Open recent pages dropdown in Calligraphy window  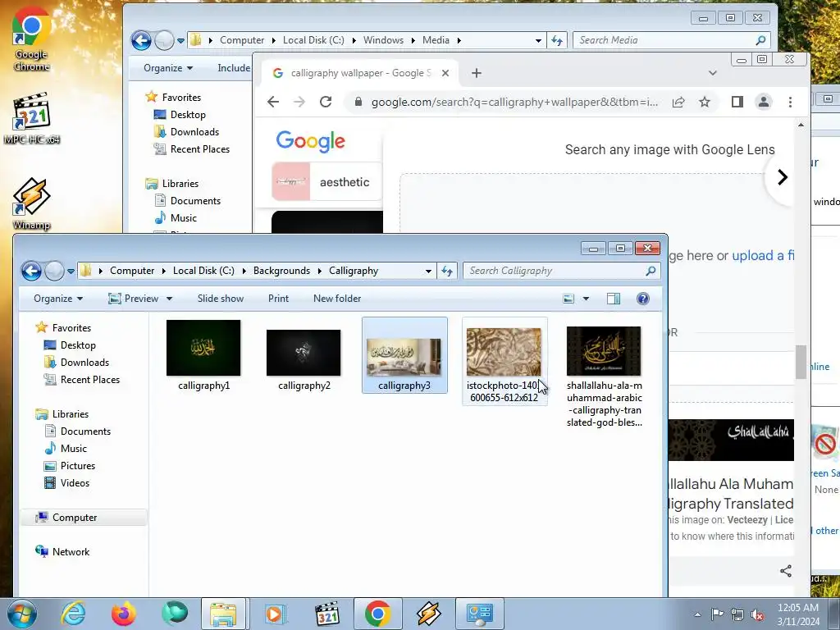pyautogui.click(x=71, y=271)
